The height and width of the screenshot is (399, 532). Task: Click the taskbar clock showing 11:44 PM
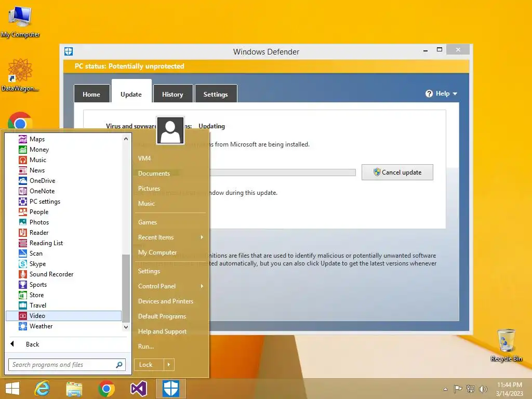(x=509, y=385)
